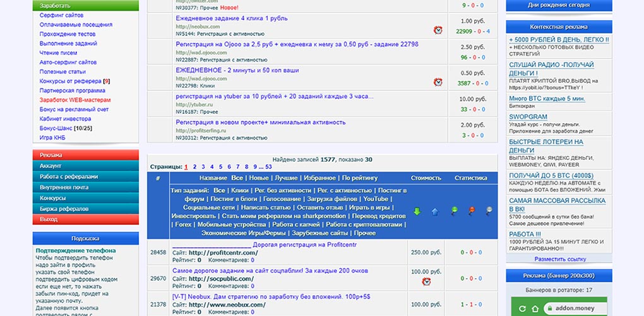Open task регистрация на ytuber за 10 рублей

[x=275, y=96]
